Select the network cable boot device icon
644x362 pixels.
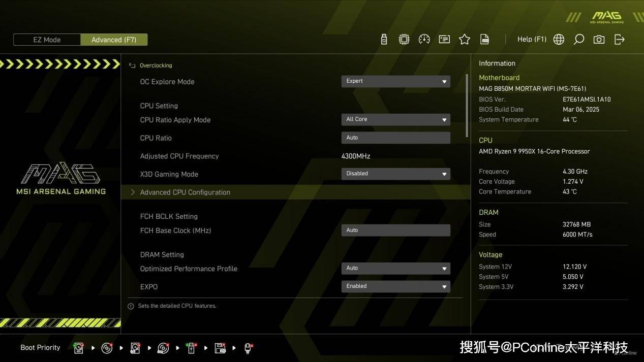point(249,348)
